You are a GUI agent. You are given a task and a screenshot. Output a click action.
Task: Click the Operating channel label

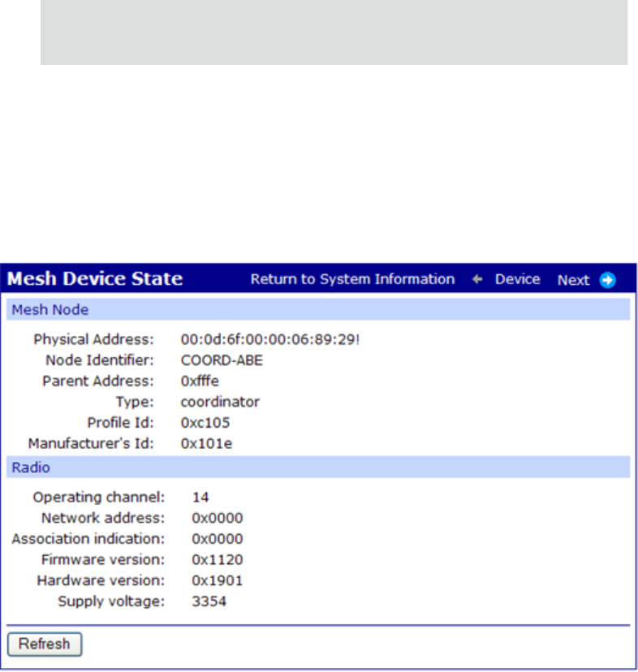pos(98,498)
